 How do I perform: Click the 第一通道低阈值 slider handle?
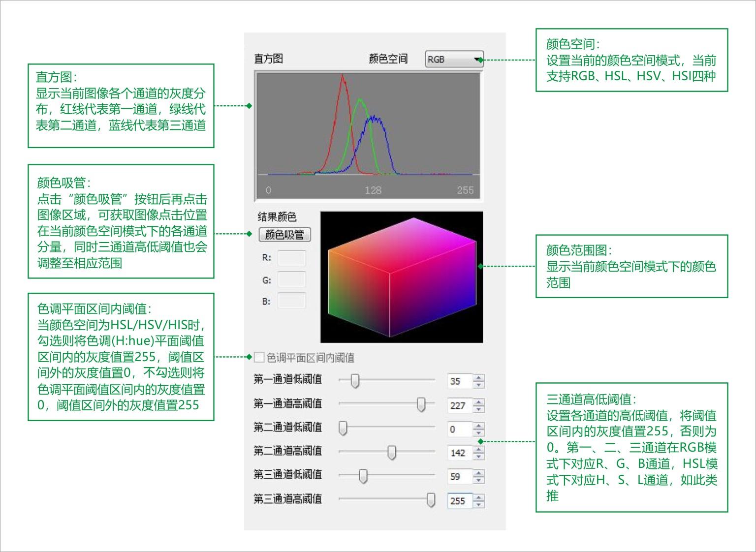tap(355, 380)
